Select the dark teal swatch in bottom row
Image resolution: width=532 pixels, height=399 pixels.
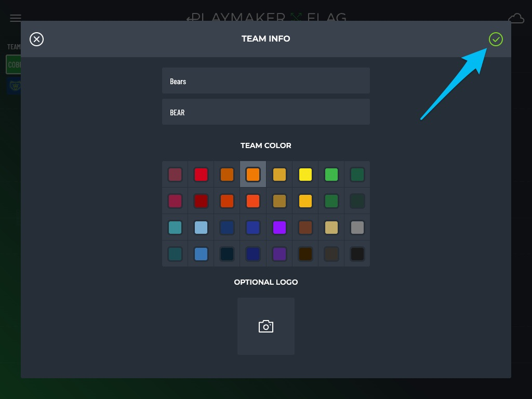175,254
